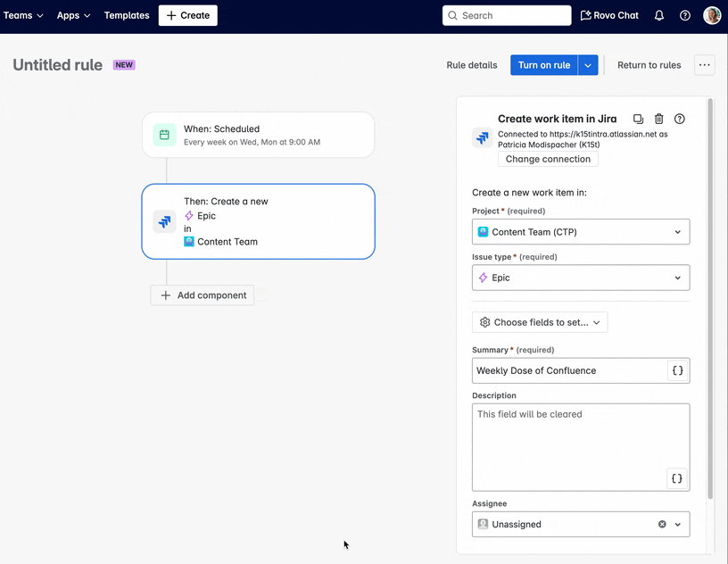The width and height of the screenshot is (728, 564).
Task: Insert smart value into Description field
Action: 677,478
